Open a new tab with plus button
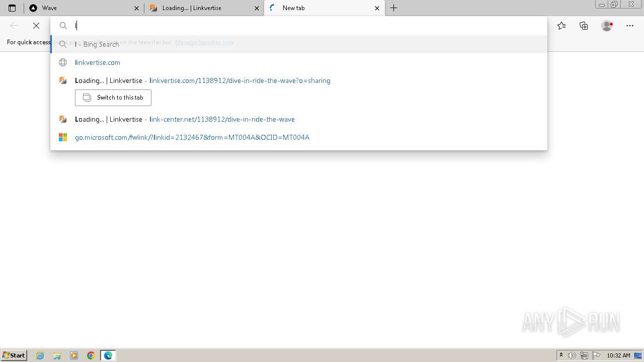Image resolution: width=644 pixels, height=362 pixels. coord(394,8)
